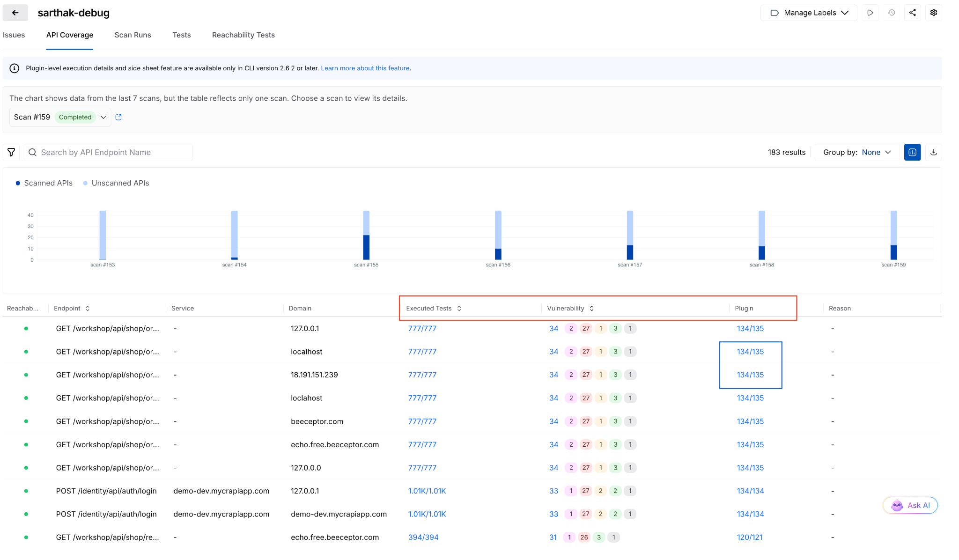The height and width of the screenshot is (560, 959).
Task: Toggle Unscanned APIs legend item
Action: tap(116, 183)
